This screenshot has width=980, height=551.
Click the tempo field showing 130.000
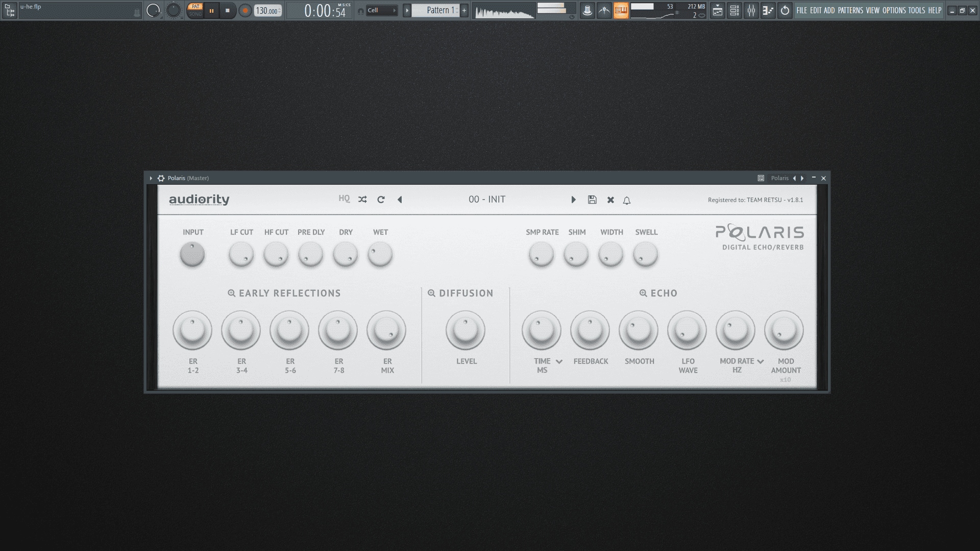click(x=268, y=11)
